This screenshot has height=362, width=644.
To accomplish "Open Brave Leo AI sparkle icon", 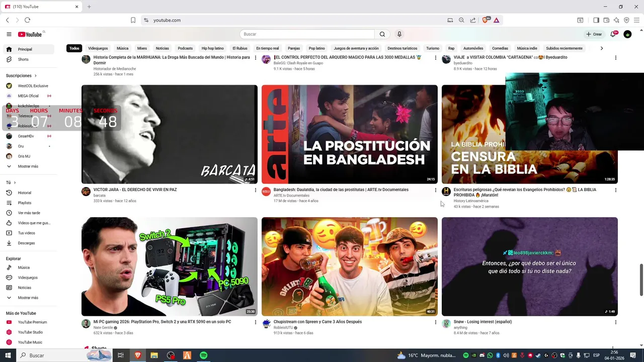I will (x=616, y=20).
